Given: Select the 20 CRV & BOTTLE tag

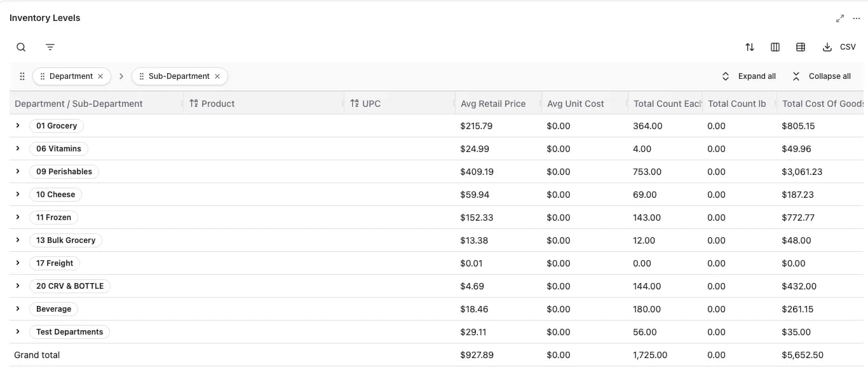Looking at the screenshot, I should click(x=70, y=286).
